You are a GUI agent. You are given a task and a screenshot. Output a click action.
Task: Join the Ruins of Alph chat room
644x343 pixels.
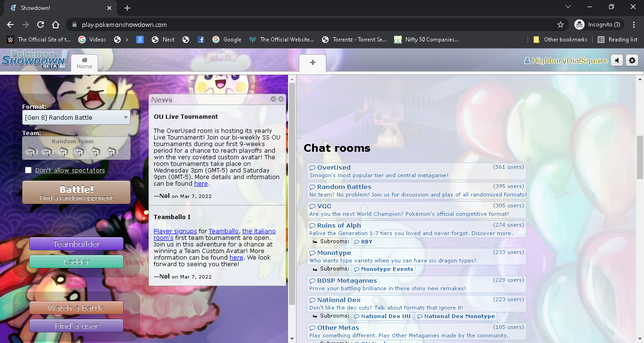click(x=417, y=229)
